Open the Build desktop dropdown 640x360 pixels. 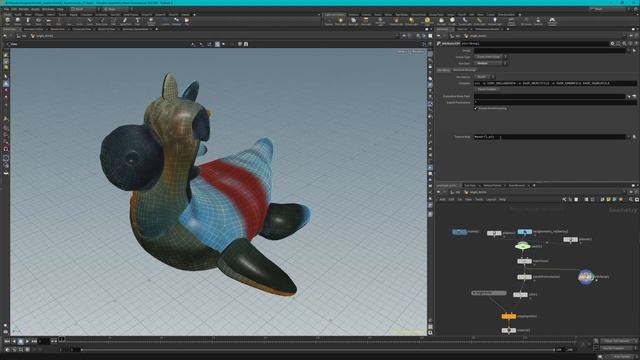[x=85, y=9]
